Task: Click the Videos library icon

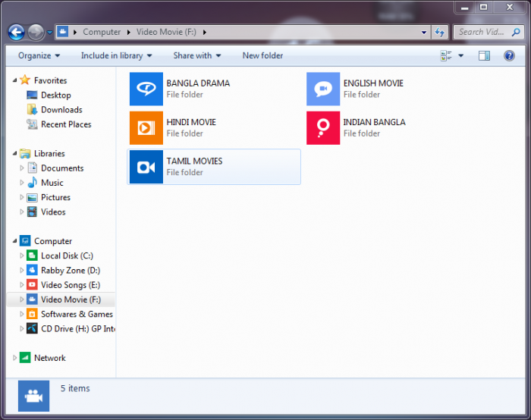Action: click(32, 212)
